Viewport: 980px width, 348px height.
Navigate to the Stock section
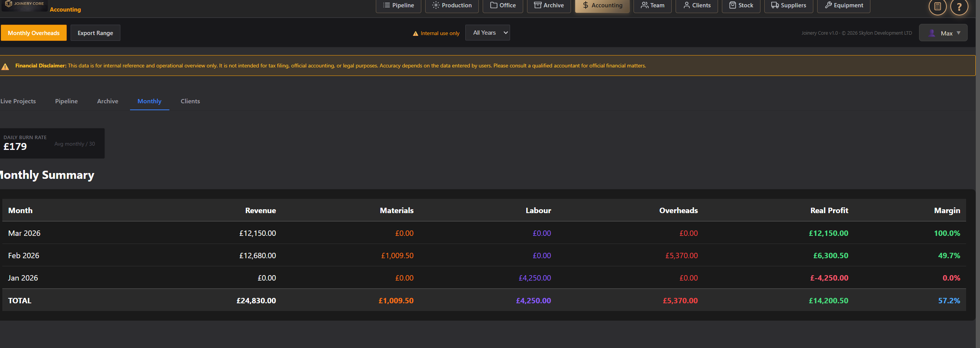(x=741, y=5)
